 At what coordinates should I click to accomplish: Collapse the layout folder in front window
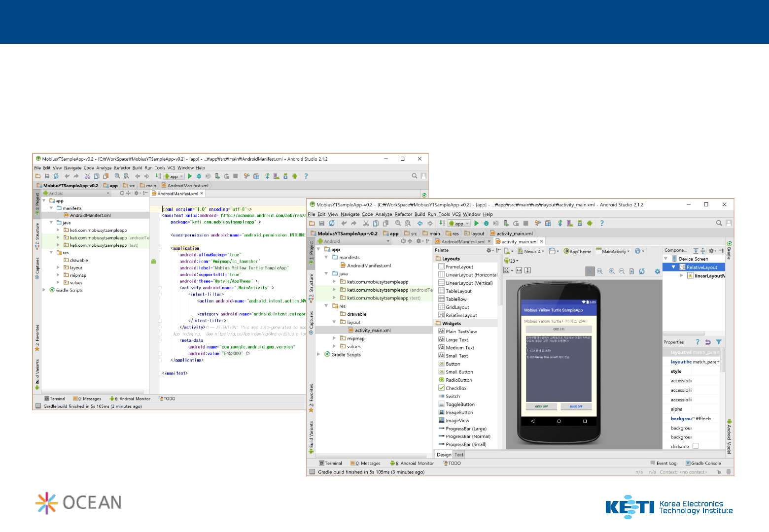[x=334, y=322]
